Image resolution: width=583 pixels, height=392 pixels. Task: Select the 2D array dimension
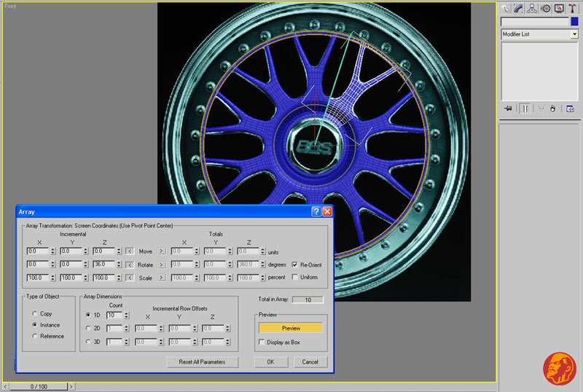pos(88,328)
